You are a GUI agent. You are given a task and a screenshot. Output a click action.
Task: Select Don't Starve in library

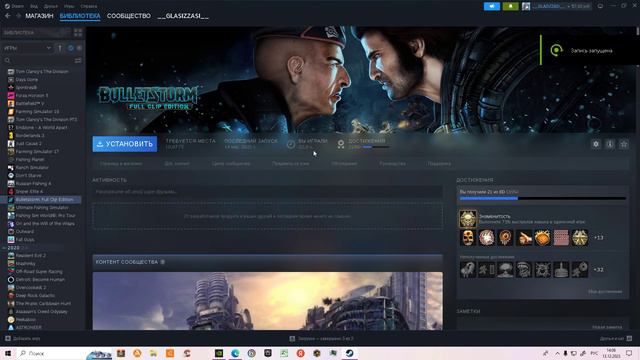tap(29, 176)
